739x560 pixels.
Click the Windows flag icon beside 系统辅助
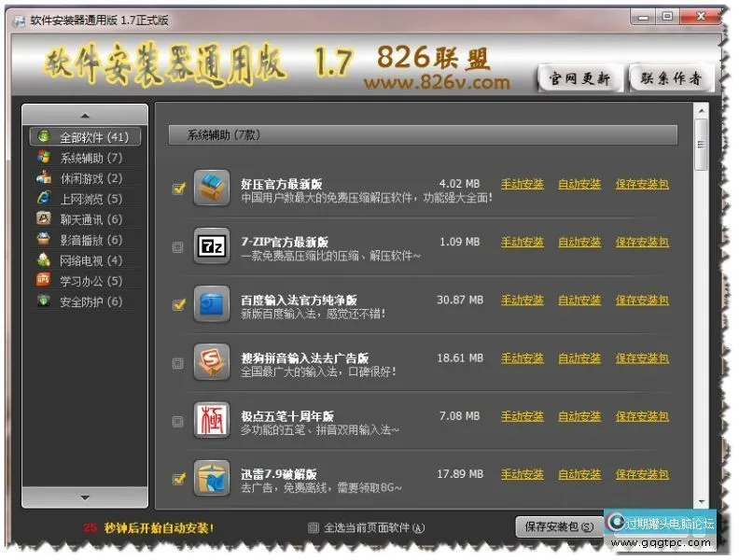click(x=44, y=157)
